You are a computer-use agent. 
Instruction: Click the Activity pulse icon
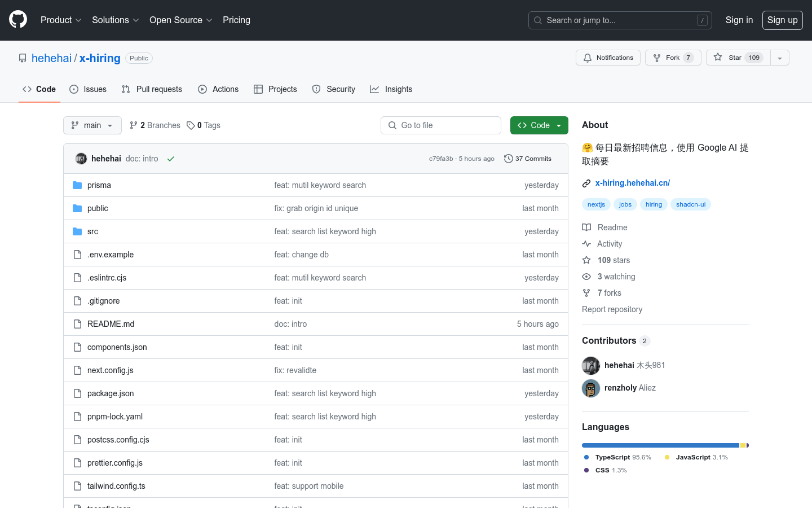586,244
